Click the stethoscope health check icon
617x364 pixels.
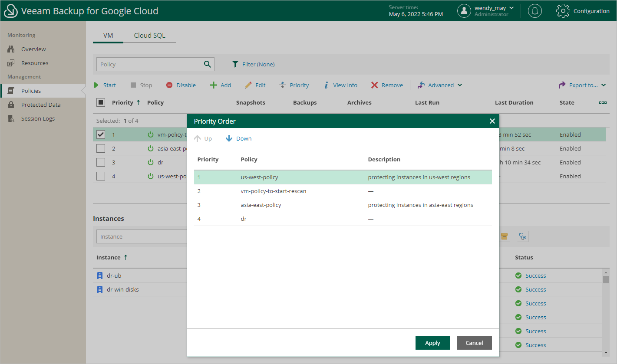[x=523, y=236]
